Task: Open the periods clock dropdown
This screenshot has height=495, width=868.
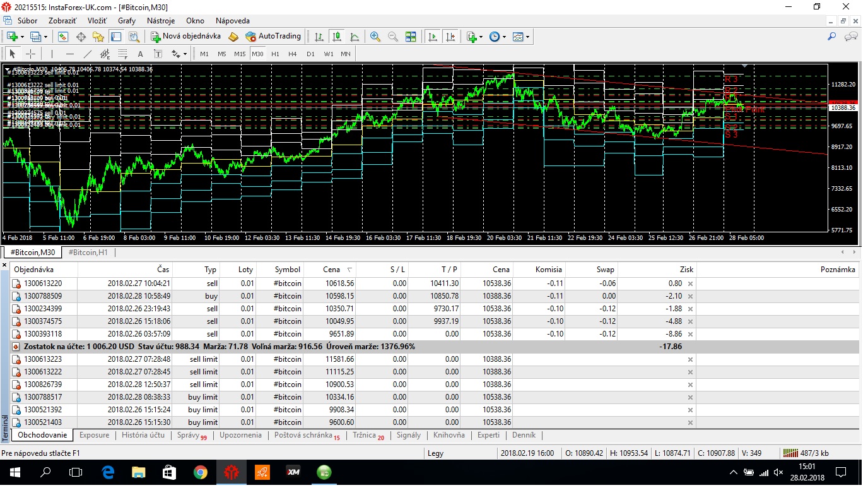Action: (x=497, y=37)
